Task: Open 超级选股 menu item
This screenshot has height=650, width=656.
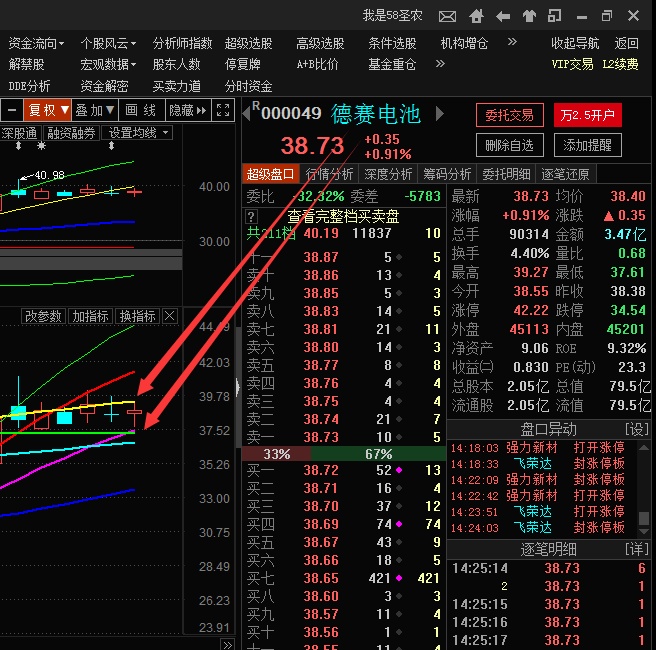Action: coord(249,43)
